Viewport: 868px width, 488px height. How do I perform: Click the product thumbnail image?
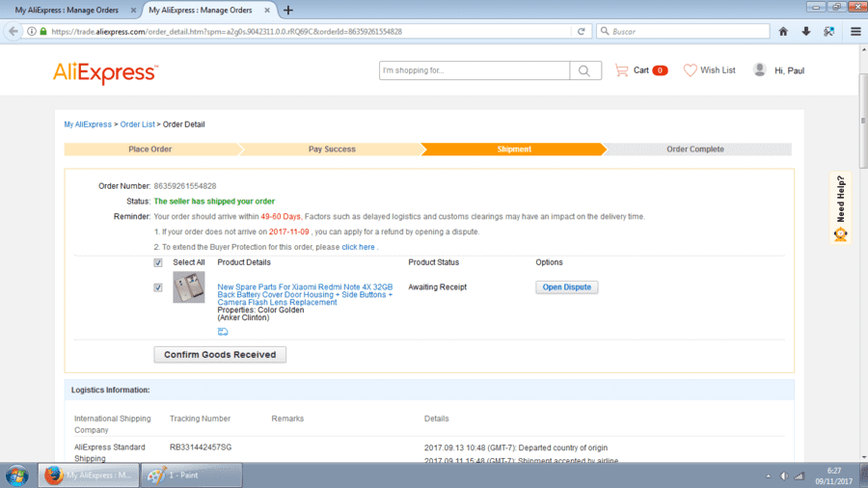(x=189, y=287)
